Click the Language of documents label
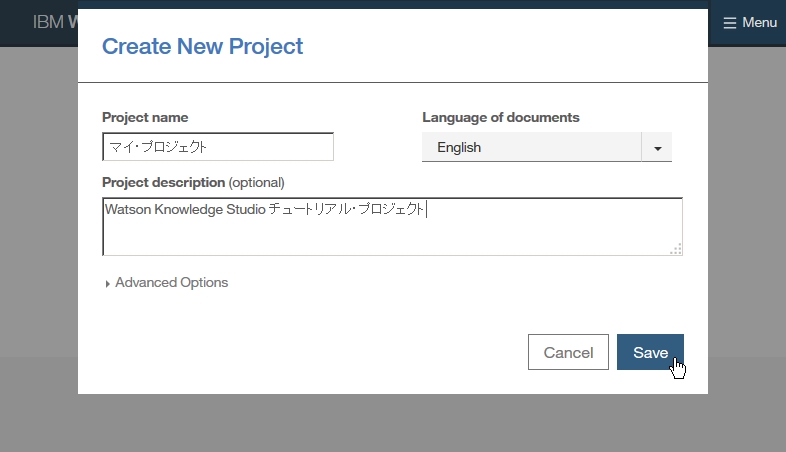Image resolution: width=786 pixels, height=452 pixels. (500, 117)
